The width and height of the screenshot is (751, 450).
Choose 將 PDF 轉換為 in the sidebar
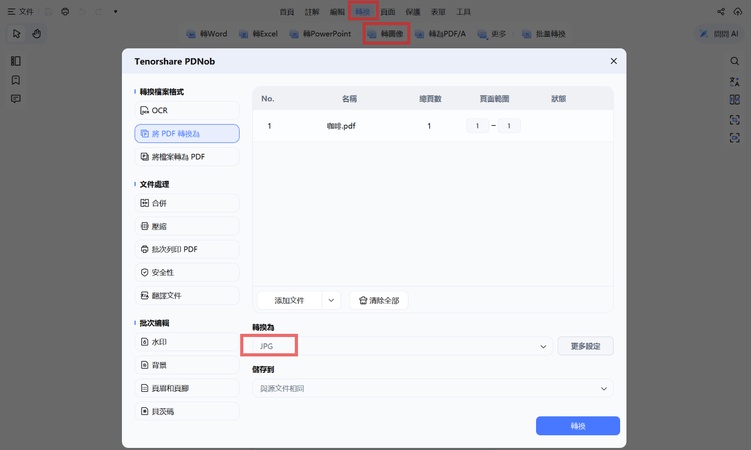coord(187,134)
